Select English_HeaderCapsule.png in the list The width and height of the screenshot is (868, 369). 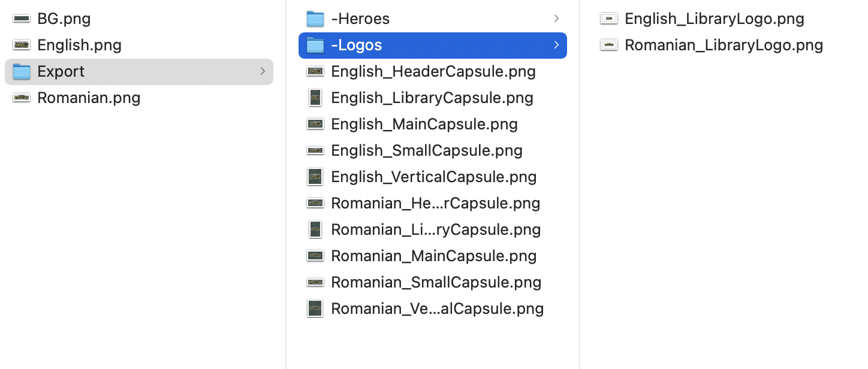[x=433, y=71]
